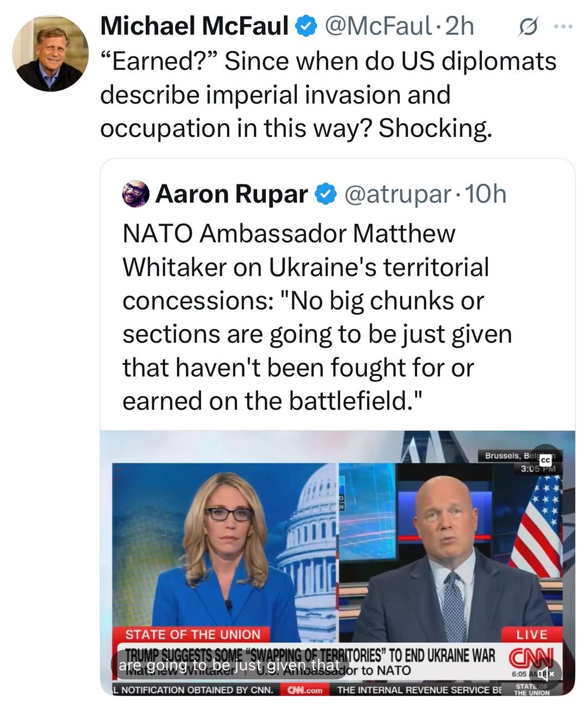
Task: Click Michael McFaul's blue verified badge
Action: pos(306,26)
